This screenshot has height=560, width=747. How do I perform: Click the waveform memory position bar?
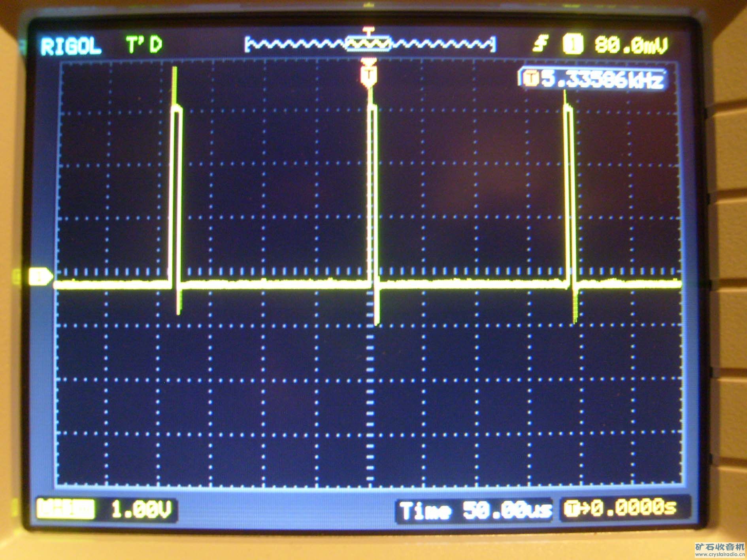pyautogui.click(x=370, y=44)
